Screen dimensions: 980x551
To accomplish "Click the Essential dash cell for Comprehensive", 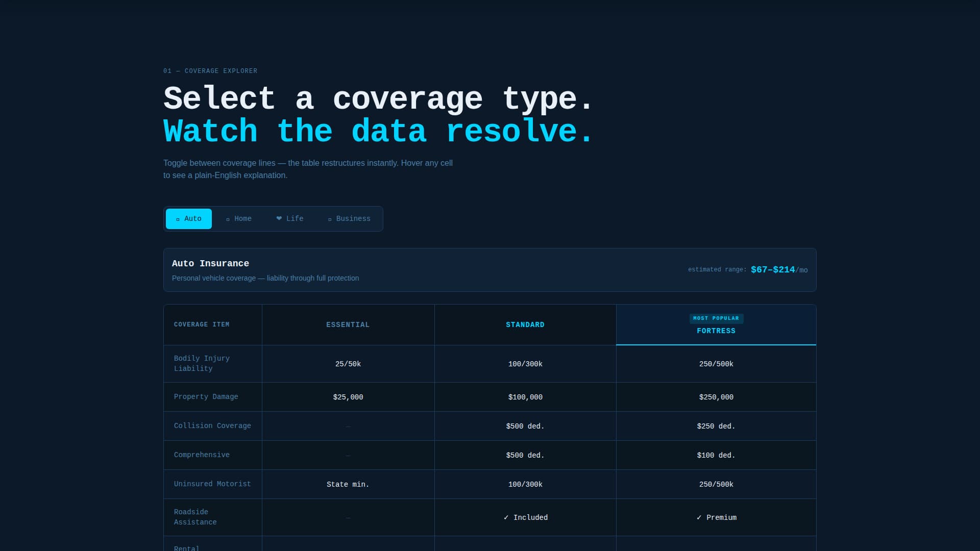I will point(348,456).
